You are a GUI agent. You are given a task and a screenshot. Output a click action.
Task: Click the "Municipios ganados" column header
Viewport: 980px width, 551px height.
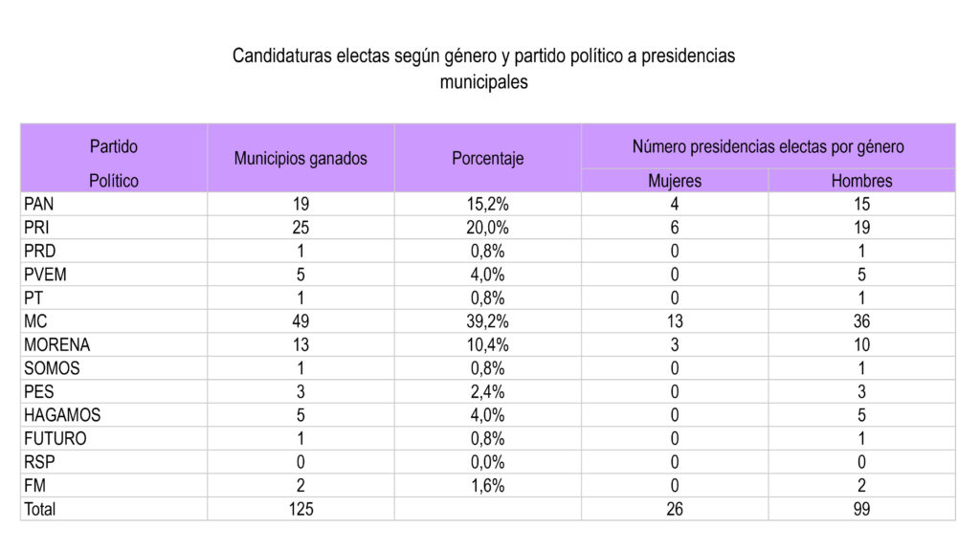tap(301, 159)
